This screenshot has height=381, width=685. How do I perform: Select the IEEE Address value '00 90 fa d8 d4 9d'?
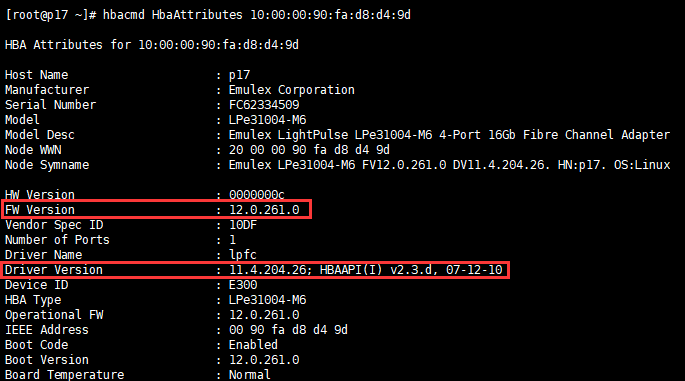(x=288, y=330)
